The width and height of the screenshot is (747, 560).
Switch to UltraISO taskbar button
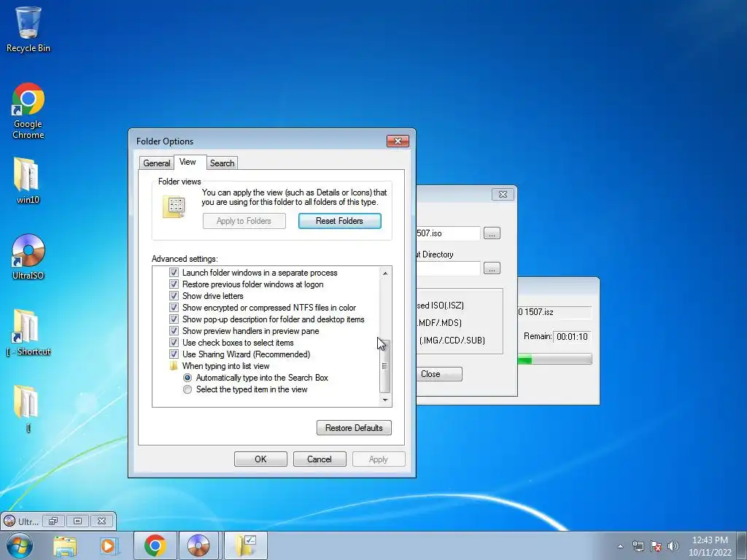pyautogui.click(x=198, y=545)
